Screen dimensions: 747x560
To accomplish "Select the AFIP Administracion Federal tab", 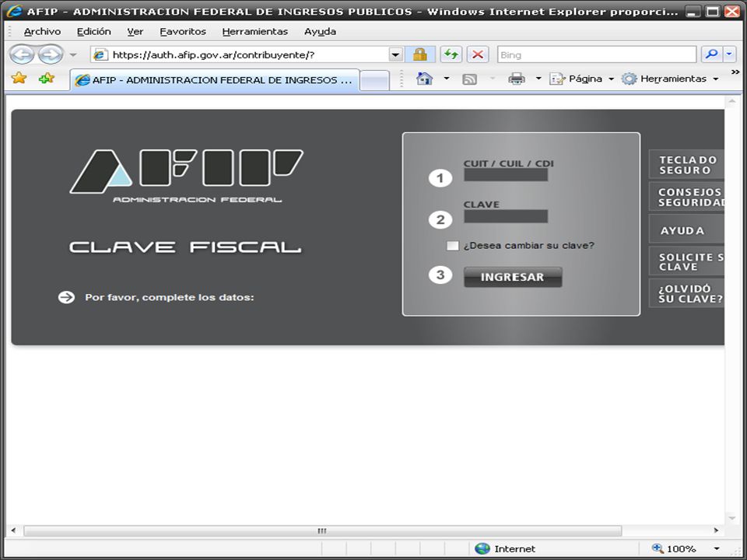I will point(216,80).
